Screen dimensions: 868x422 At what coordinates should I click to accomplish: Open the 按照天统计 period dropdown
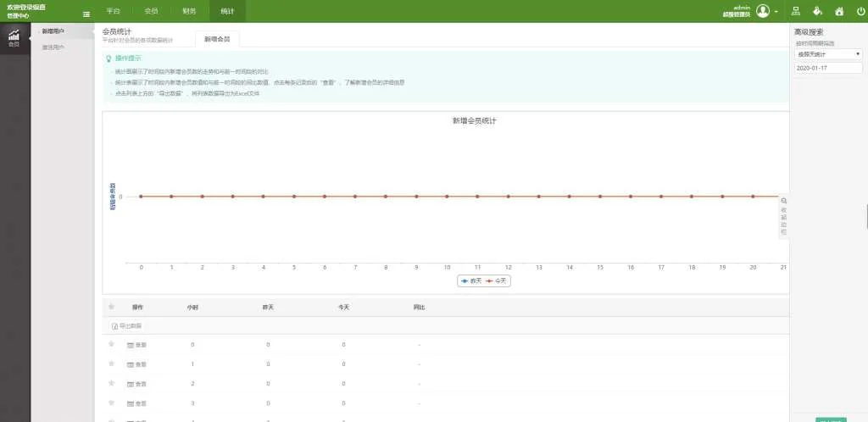click(x=828, y=53)
